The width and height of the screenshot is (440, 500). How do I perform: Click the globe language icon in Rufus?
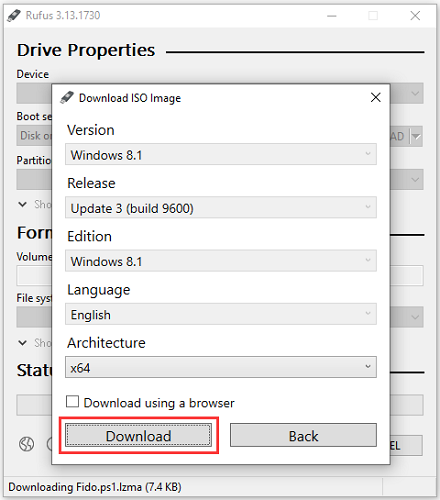(x=26, y=444)
